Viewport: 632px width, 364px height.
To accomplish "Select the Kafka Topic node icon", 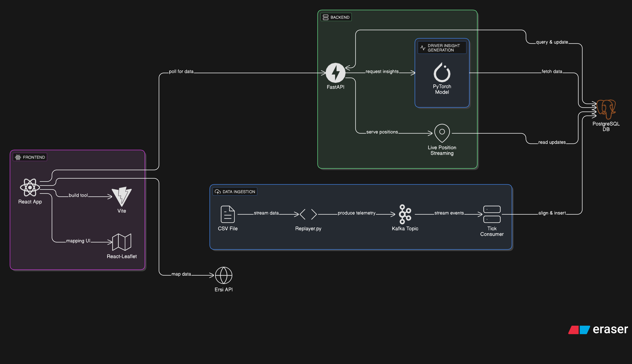I will pyautogui.click(x=405, y=214).
